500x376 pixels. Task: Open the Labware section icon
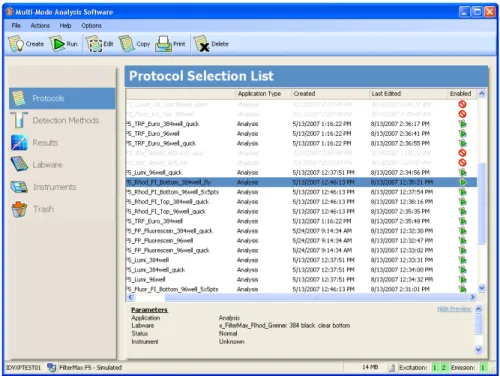coord(19,164)
